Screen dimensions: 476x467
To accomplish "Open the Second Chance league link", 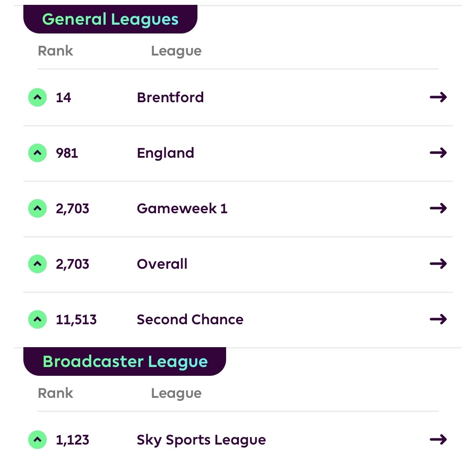I will click(190, 319).
